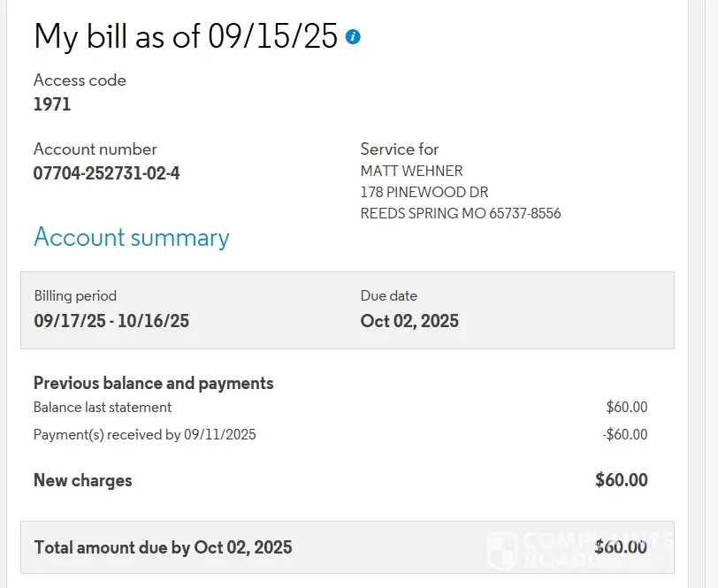The width and height of the screenshot is (718, 588).
Task: Click the account number 07704-252731-02-4
Action: click(x=106, y=173)
